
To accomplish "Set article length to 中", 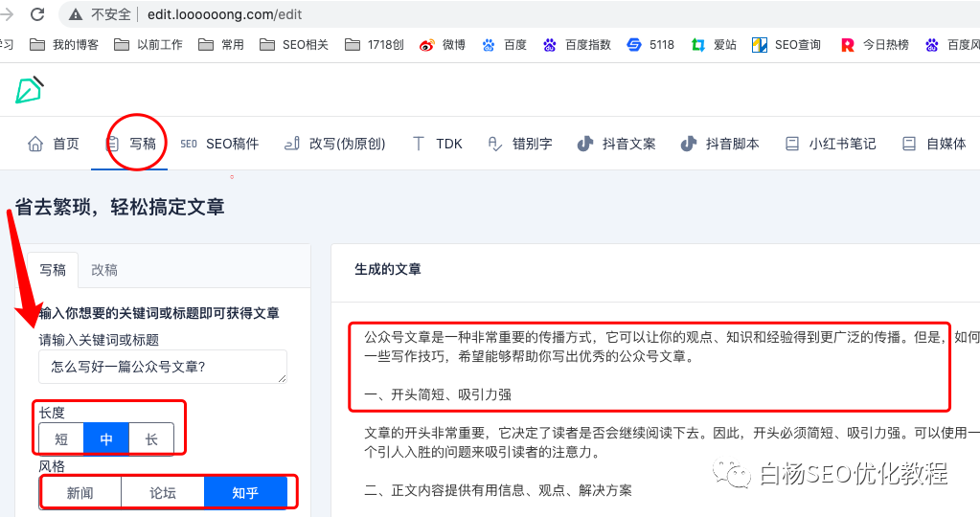I will (x=106, y=439).
